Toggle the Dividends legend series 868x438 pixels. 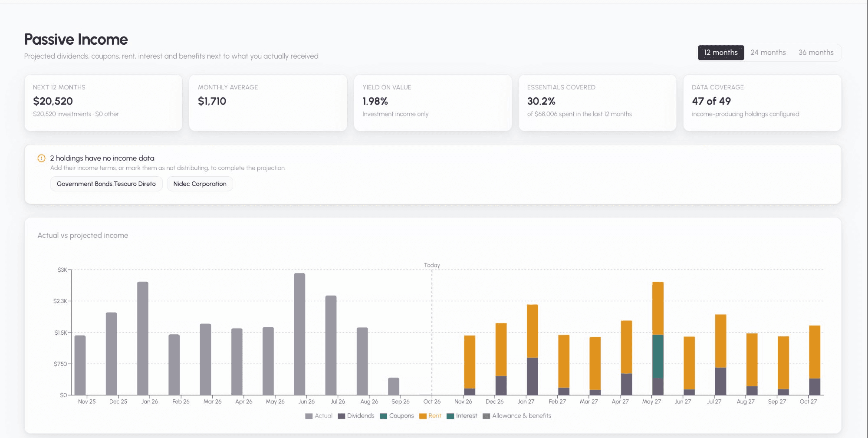356,416
